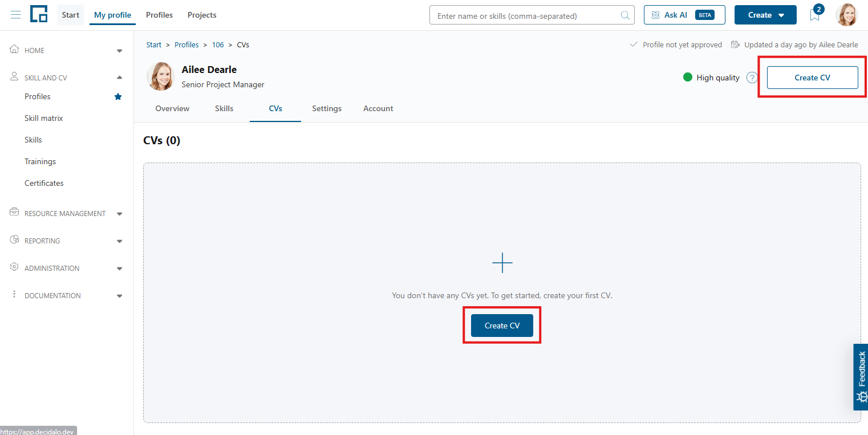Click the blue Create CV button in empty state
Screen dimensions: 868x435
tap(502, 326)
